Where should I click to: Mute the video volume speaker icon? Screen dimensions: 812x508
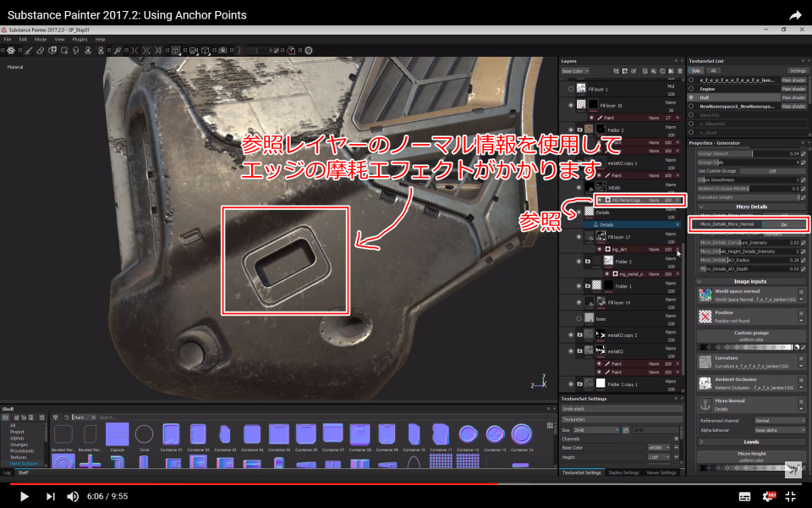[73, 496]
